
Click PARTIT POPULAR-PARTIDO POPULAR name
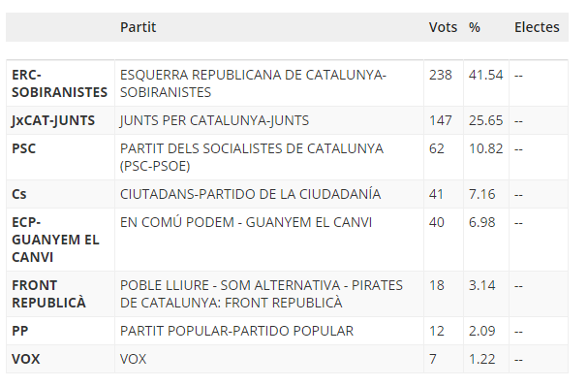coord(236,331)
